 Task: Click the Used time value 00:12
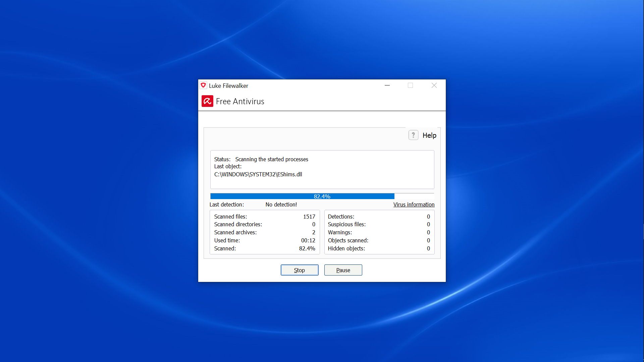point(308,240)
